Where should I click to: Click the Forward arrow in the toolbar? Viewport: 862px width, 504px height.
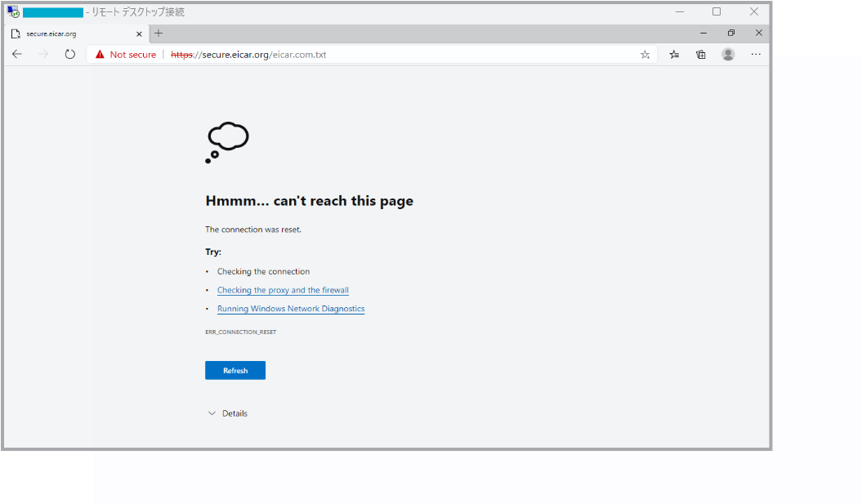pos(43,54)
